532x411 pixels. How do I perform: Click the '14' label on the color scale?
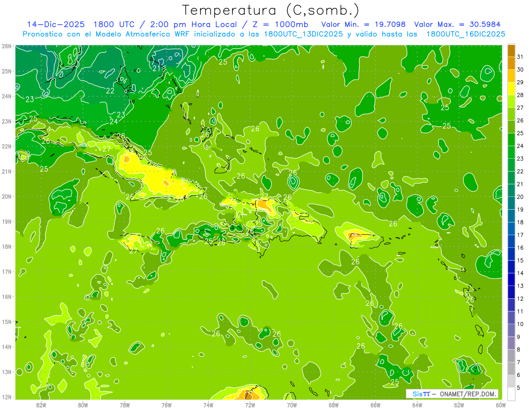[520, 273]
